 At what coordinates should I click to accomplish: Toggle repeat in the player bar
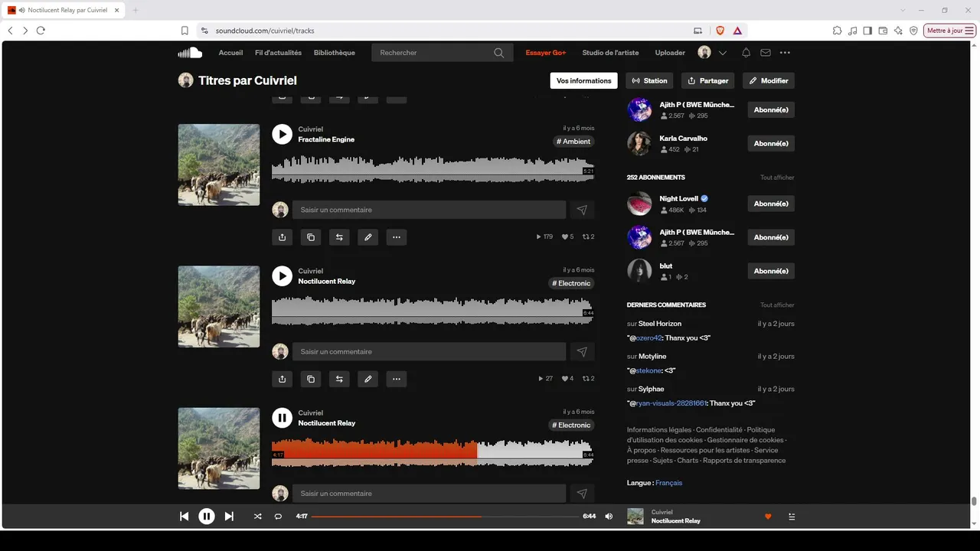[x=279, y=517]
